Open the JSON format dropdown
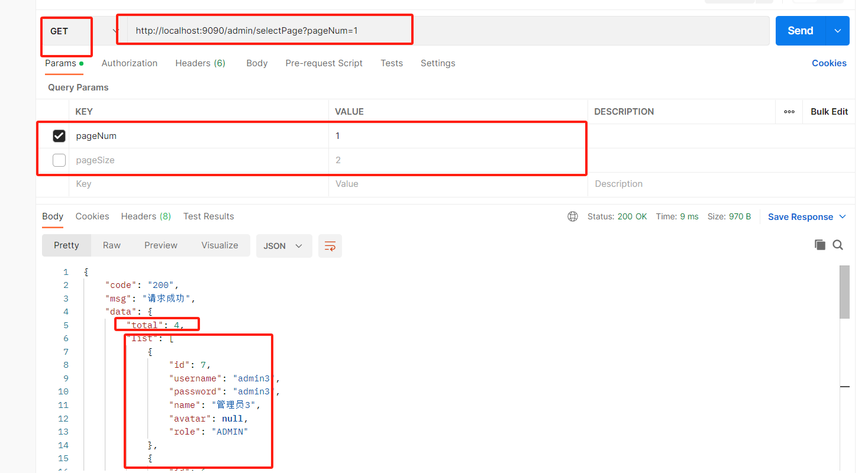The height and width of the screenshot is (473, 868). point(284,246)
